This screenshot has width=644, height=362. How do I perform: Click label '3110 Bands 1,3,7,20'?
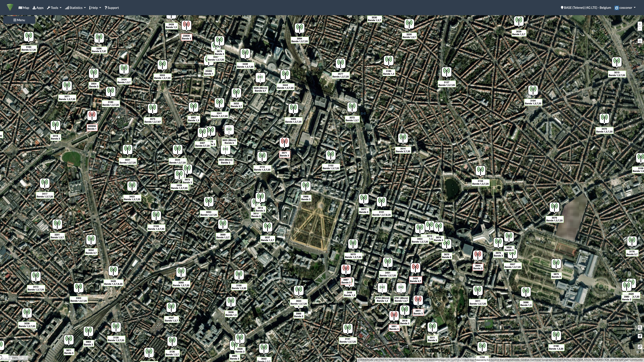[262, 168]
